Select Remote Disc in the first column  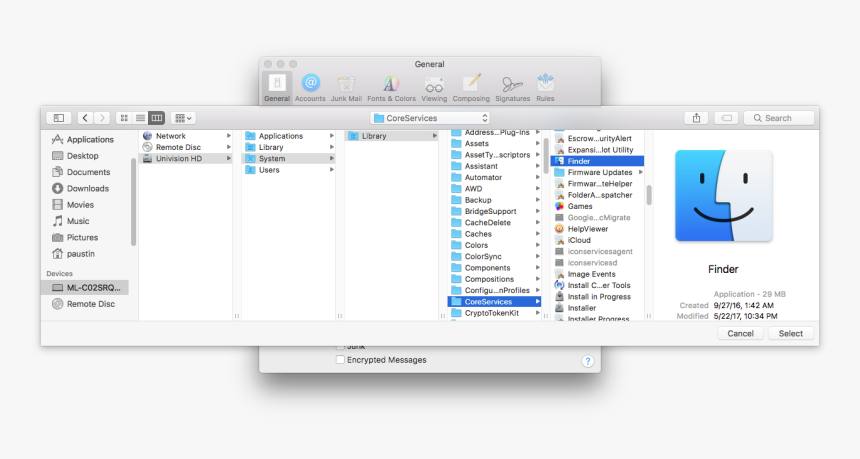tap(186, 147)
